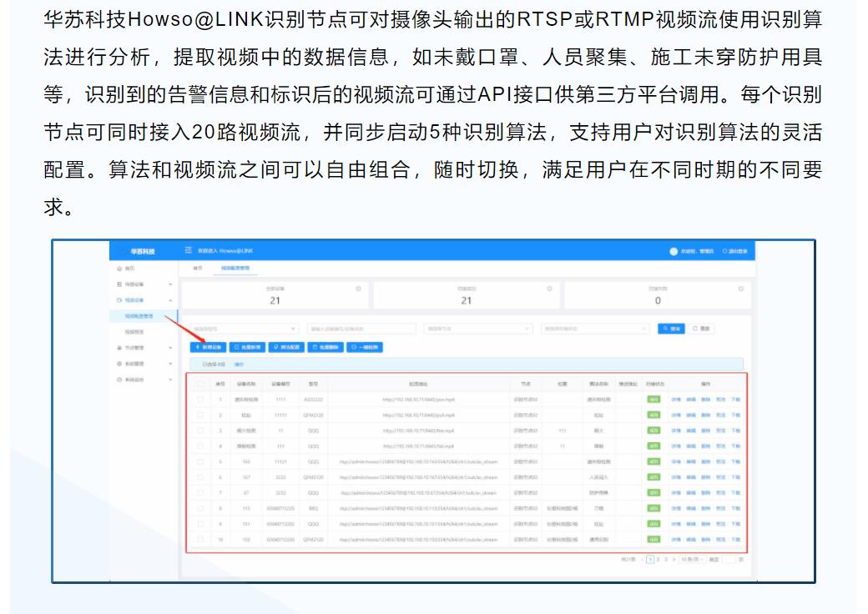The height and width of the screenshot is (614, 868).
Task: Click the 退出登录 logout link
Action: tap(736, 251)
